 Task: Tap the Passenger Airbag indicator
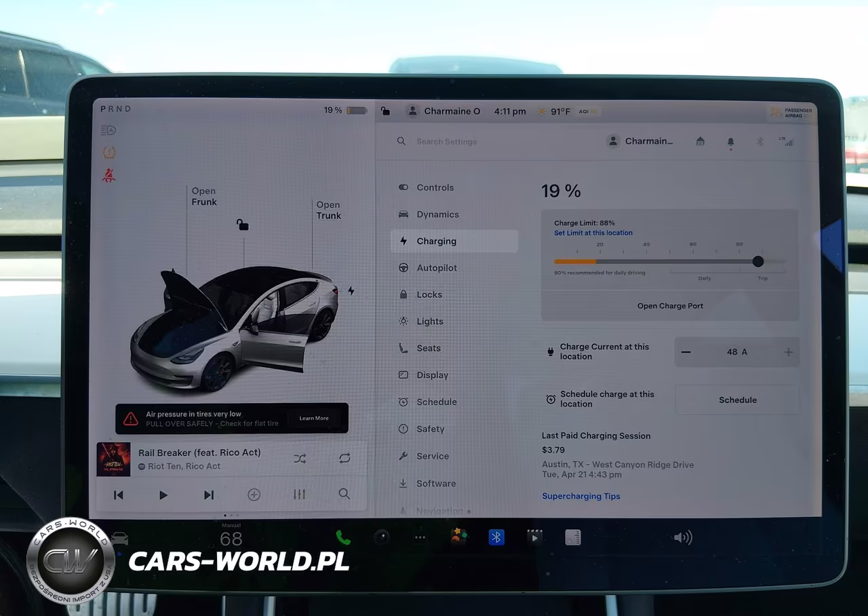tap(791, 113)
